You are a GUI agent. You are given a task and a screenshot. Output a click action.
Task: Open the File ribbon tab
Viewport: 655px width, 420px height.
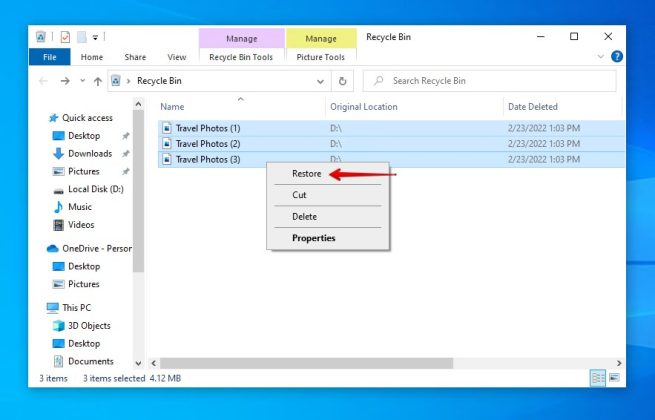coord(48,57)
